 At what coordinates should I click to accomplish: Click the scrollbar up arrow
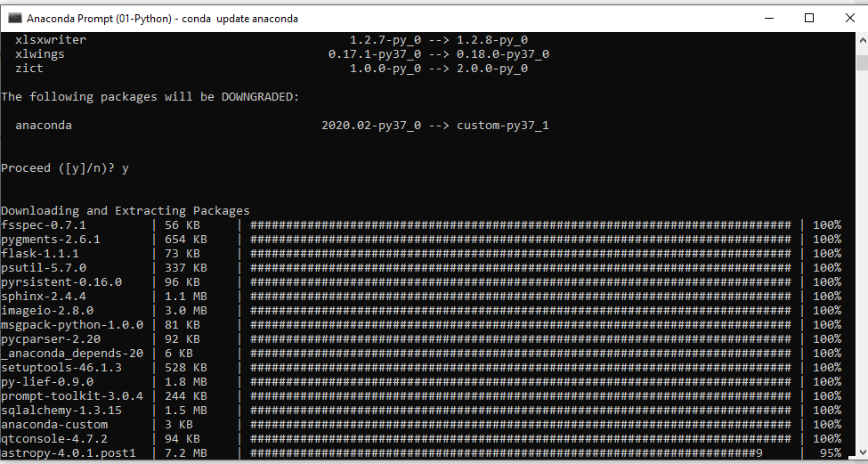pos(862,40)
